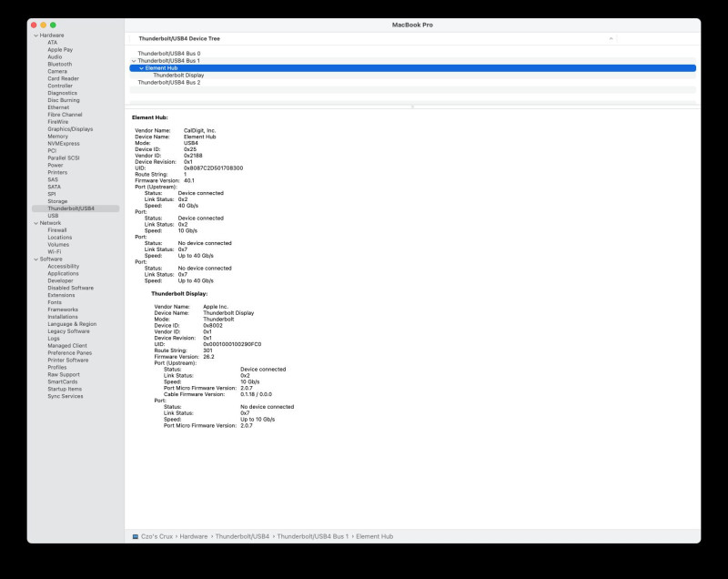
Task: Select Fonts under Software
Action: (x=55, y=302)
